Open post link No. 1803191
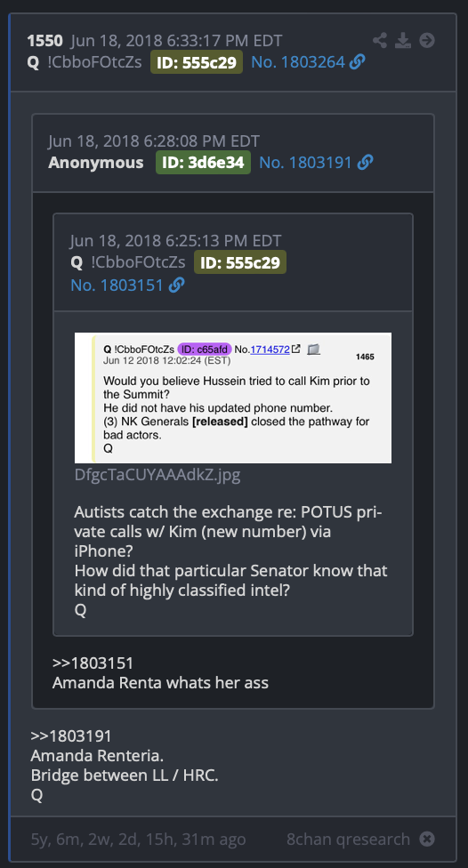The width and height of the screenshot is (468, 868). [x=306, y=162]
